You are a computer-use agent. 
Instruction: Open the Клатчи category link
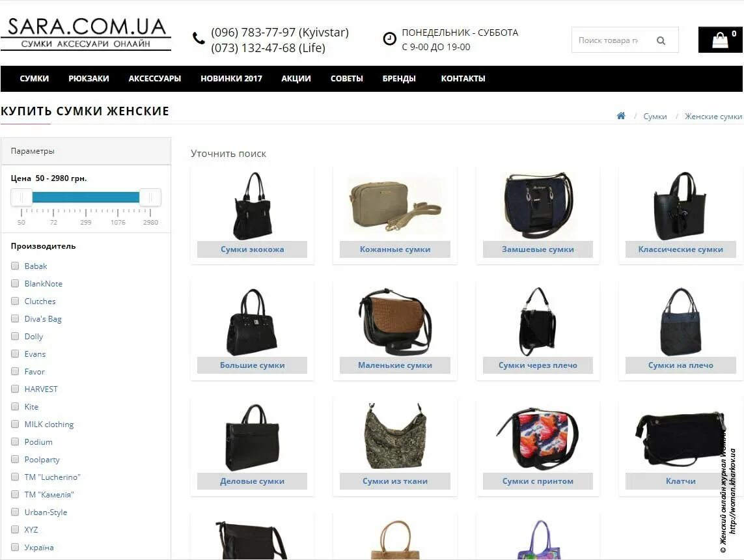680,481
